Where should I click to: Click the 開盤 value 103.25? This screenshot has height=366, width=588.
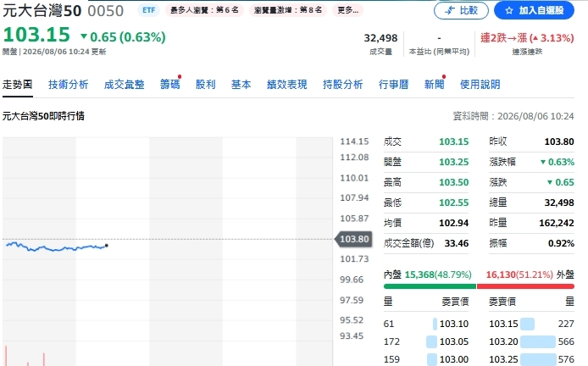click(454, 162)
